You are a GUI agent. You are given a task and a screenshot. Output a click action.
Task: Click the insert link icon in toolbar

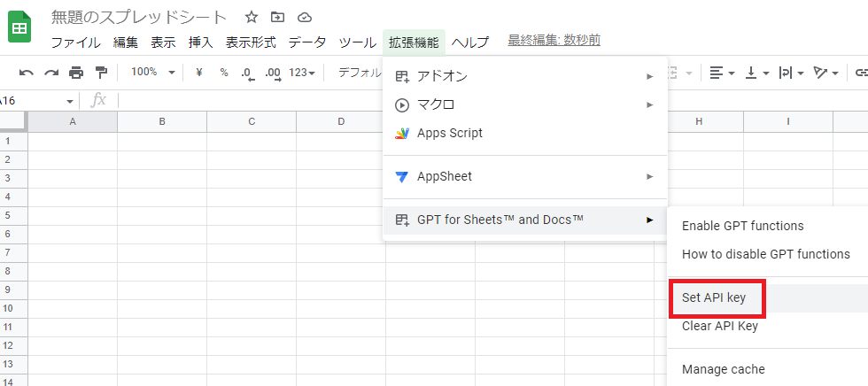coord(862,73)
